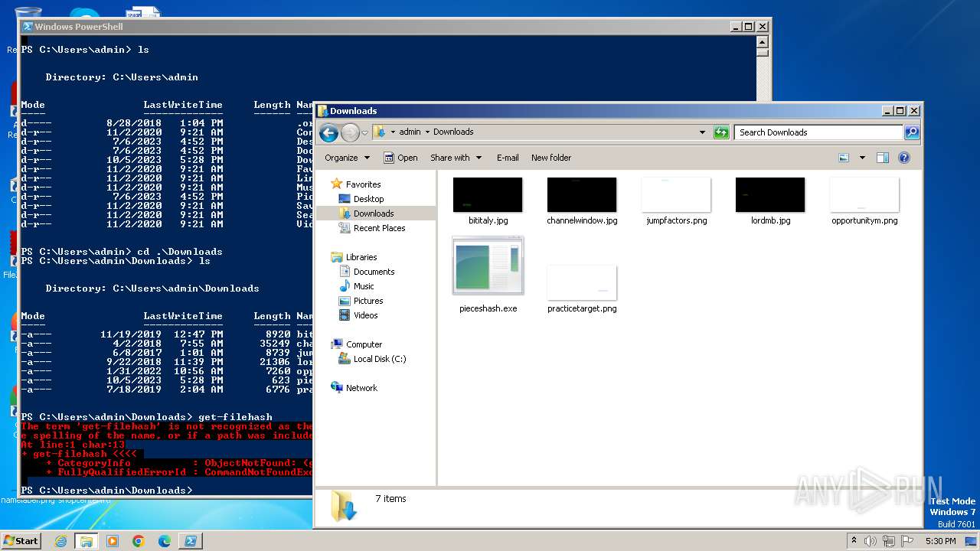This screenshot has height=551, width=980.
Task: Open Music library
Action: pyautogui.click(x=364, y=286)
